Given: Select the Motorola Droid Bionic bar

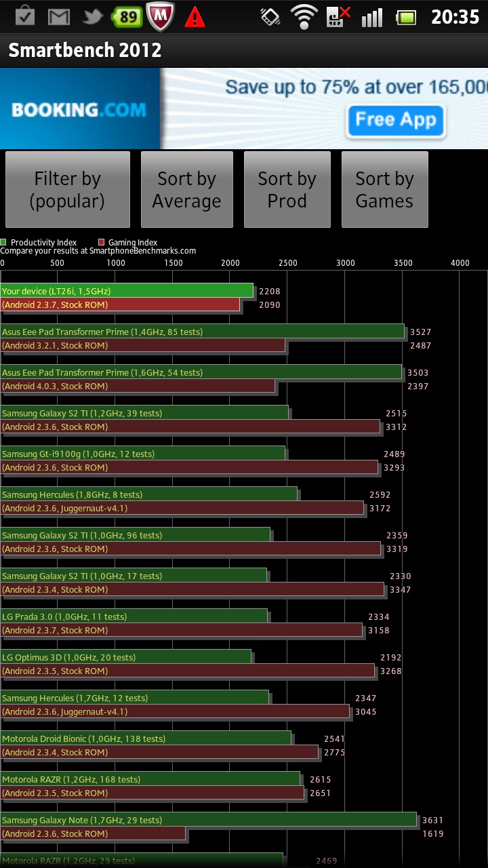Looking at the screenshot, I should tap(146, 738).
